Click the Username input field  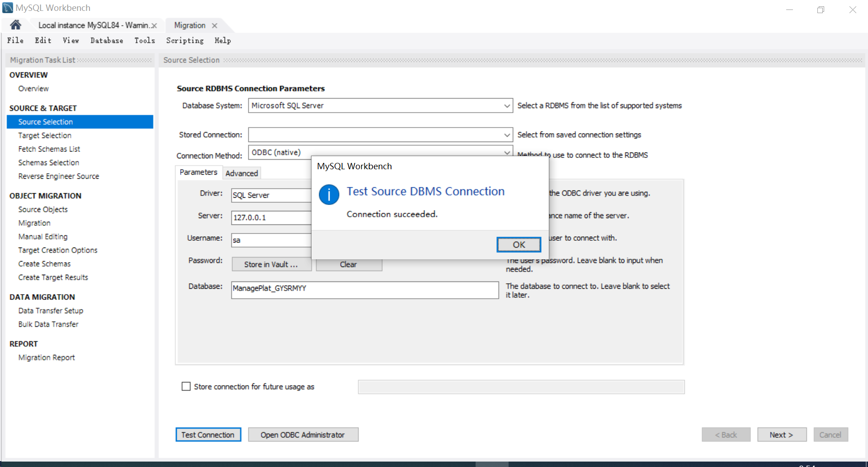point(271,240)
